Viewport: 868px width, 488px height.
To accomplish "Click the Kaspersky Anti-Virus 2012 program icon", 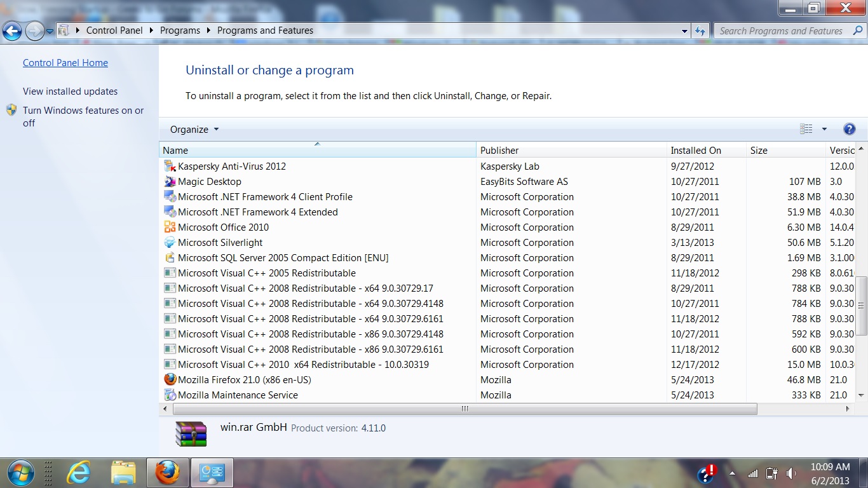I will pos(170,166).
